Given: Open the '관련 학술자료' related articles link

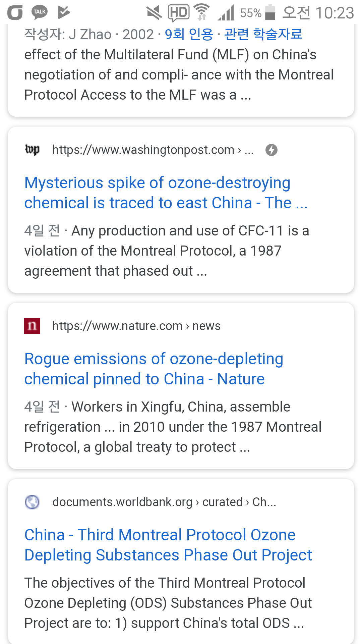Looking at the screenshot, I should click(263, 34).
